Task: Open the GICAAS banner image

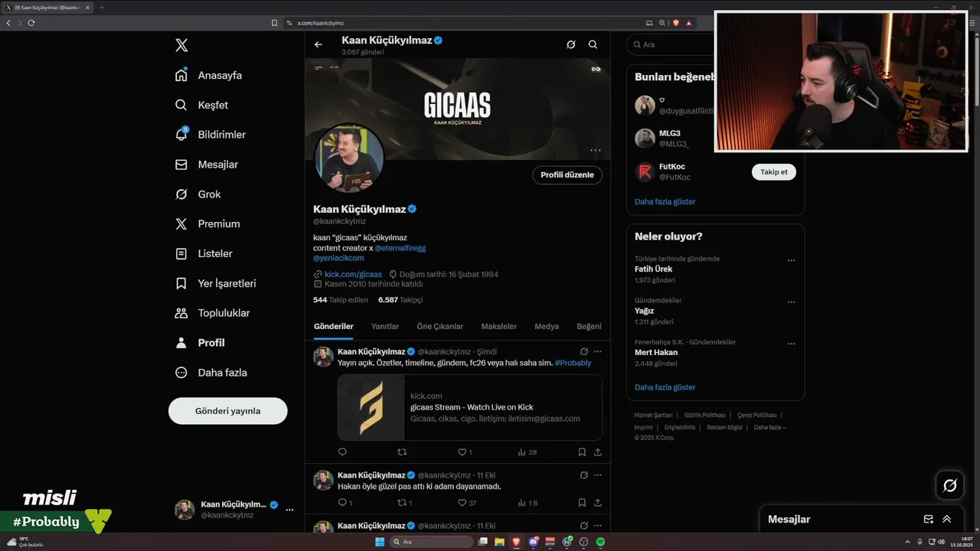Action: [x=458, y=109]
